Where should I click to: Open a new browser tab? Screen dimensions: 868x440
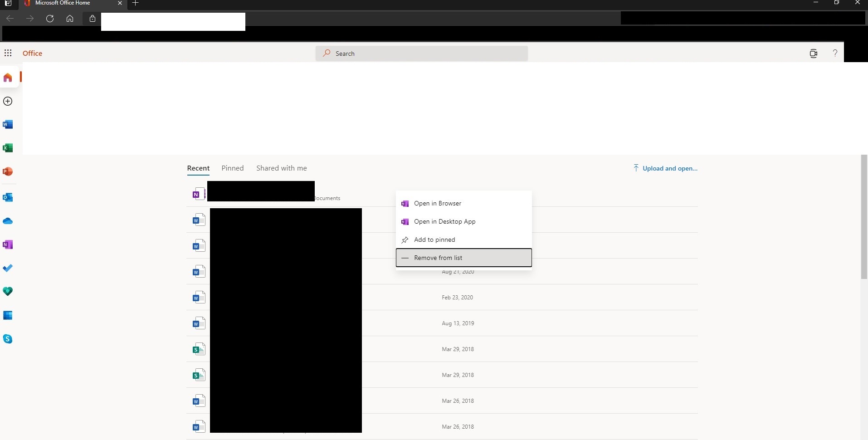coord(135,3)
